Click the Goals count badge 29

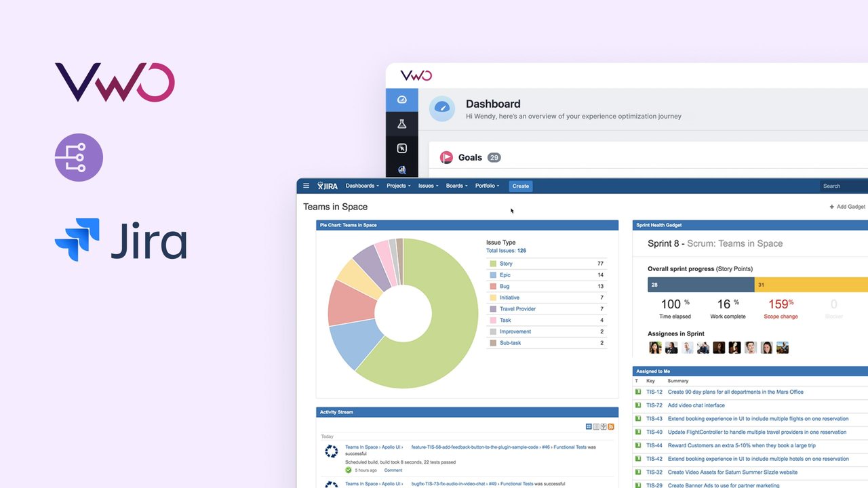point(494,157)
